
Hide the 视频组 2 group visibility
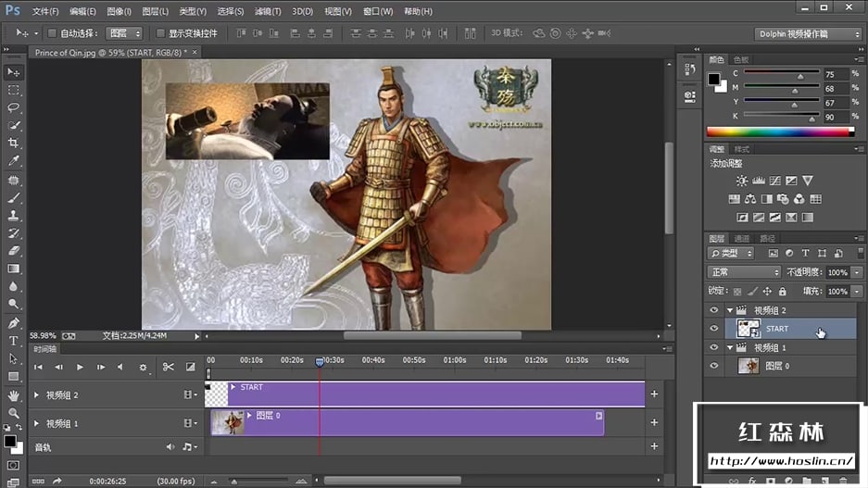click(x=714, y=310)
